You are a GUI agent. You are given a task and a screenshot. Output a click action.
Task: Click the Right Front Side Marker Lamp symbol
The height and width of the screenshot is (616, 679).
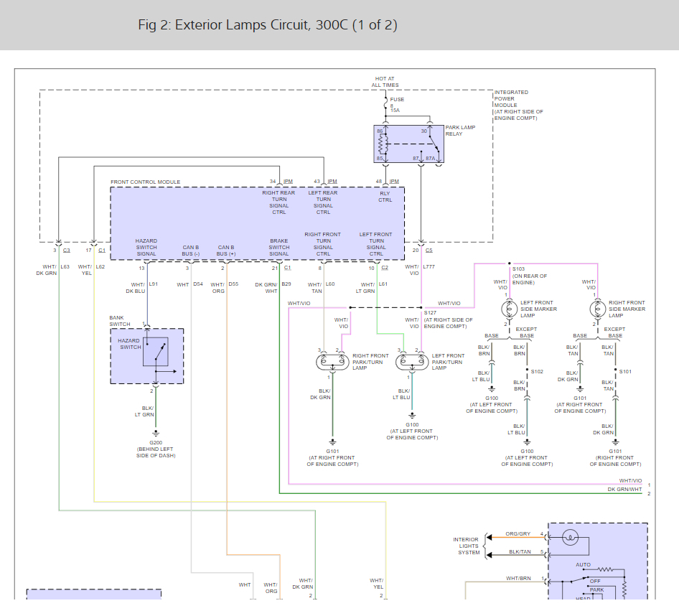pos(598,309)
